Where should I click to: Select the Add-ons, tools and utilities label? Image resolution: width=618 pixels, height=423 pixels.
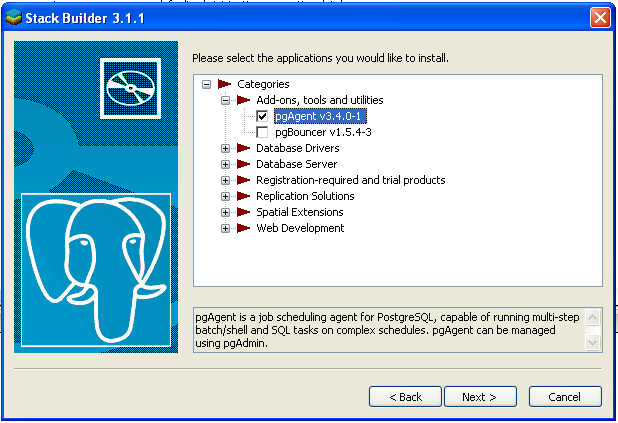pyautogui.click(x=320, y=100)
